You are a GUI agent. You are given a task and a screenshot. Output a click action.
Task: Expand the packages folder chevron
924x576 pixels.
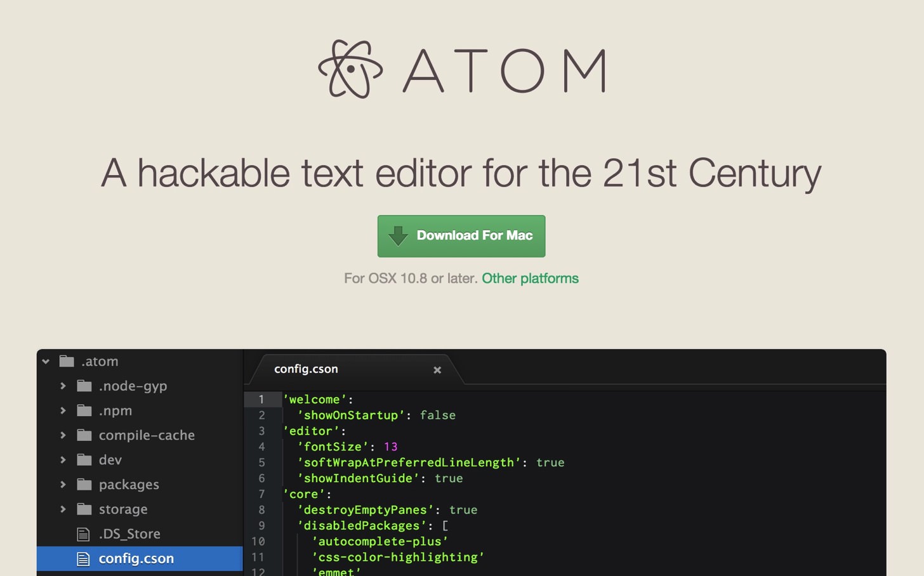63,485
